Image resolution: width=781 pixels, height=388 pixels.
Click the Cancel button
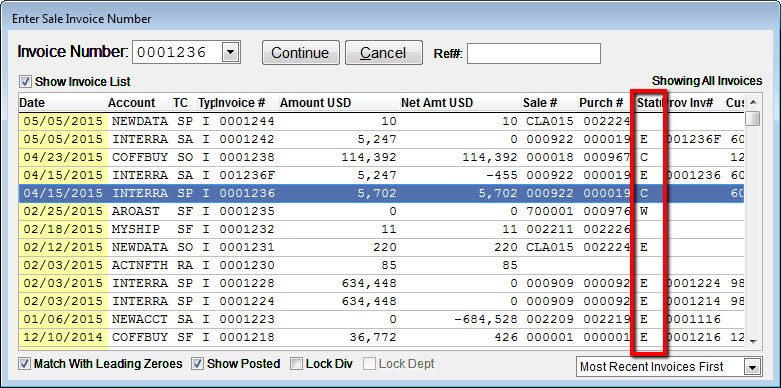click(384, 53)
